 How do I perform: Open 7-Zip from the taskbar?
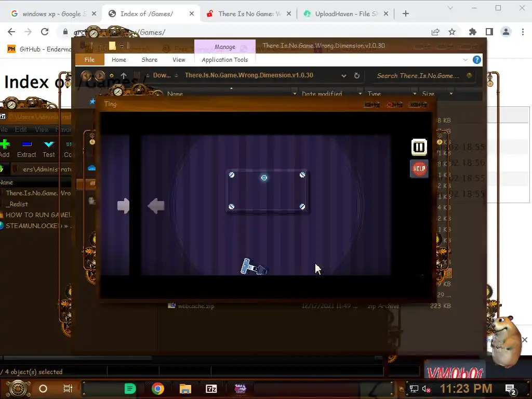point(211,389)
